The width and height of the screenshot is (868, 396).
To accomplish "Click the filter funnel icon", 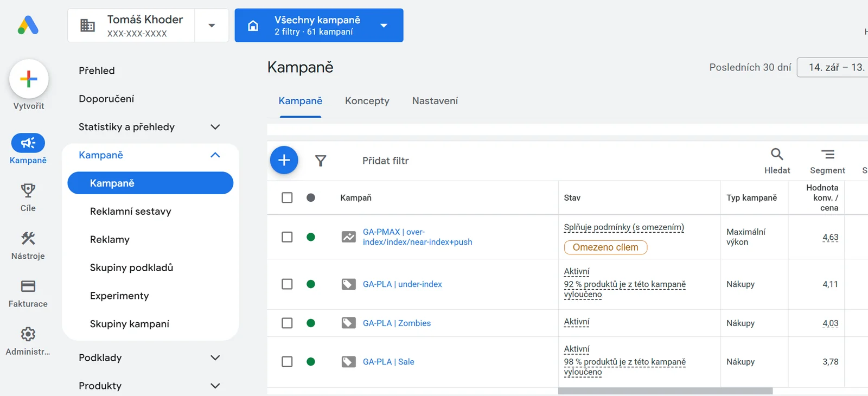I will point(321,161).
